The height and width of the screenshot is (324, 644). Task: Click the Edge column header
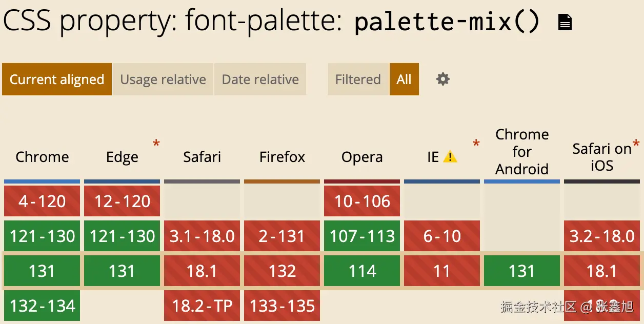[x=122, y=157]
